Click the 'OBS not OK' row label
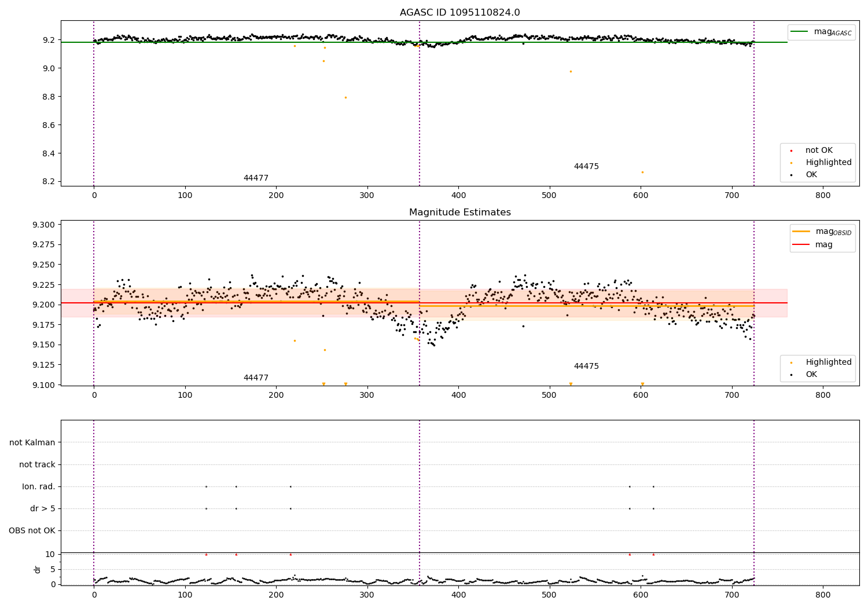Image resolution: width=868 pixels, height=608 pixels. pos(32,531)
